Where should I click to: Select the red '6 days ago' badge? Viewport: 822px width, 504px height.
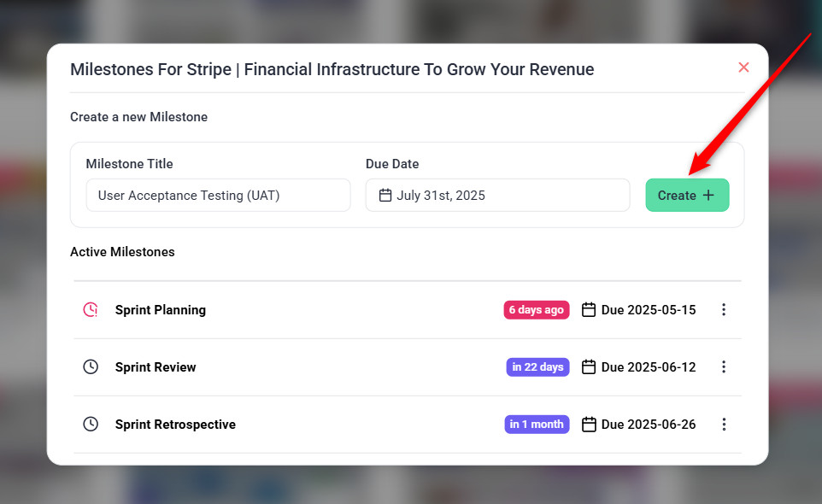pyautogui.click(x=536, y=310)
